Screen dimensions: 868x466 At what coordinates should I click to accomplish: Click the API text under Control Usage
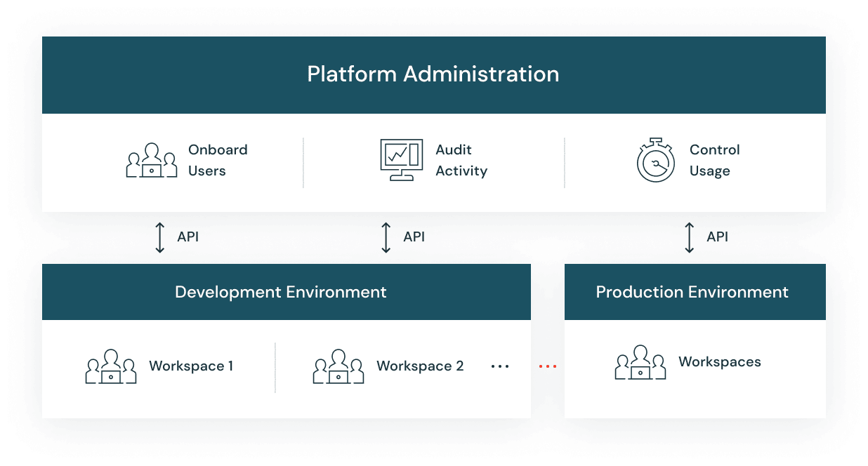[x=718, y=237]
